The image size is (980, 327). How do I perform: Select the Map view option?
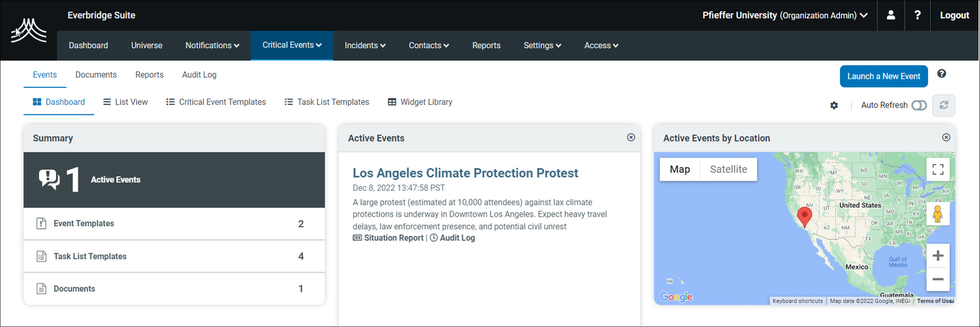pyautogui.click(x=680, y=169)
